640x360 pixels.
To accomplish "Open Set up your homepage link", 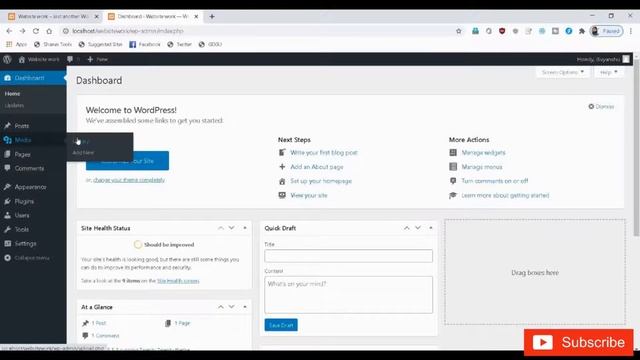I will (x=321, y=181).
